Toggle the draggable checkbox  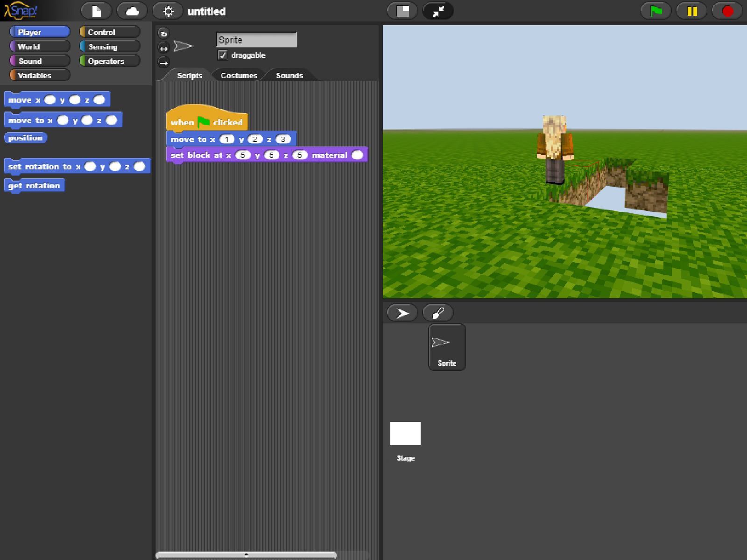coord(223,55)
